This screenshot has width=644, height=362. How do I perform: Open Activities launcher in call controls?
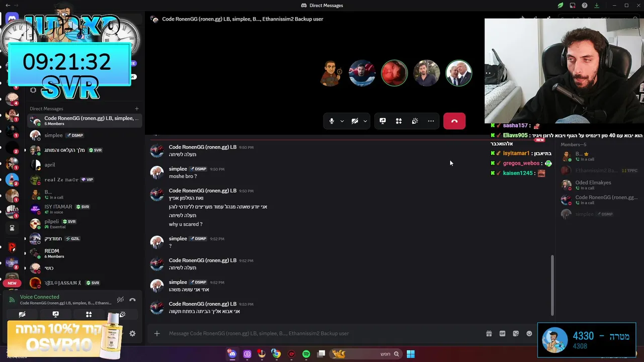point(398,121)
